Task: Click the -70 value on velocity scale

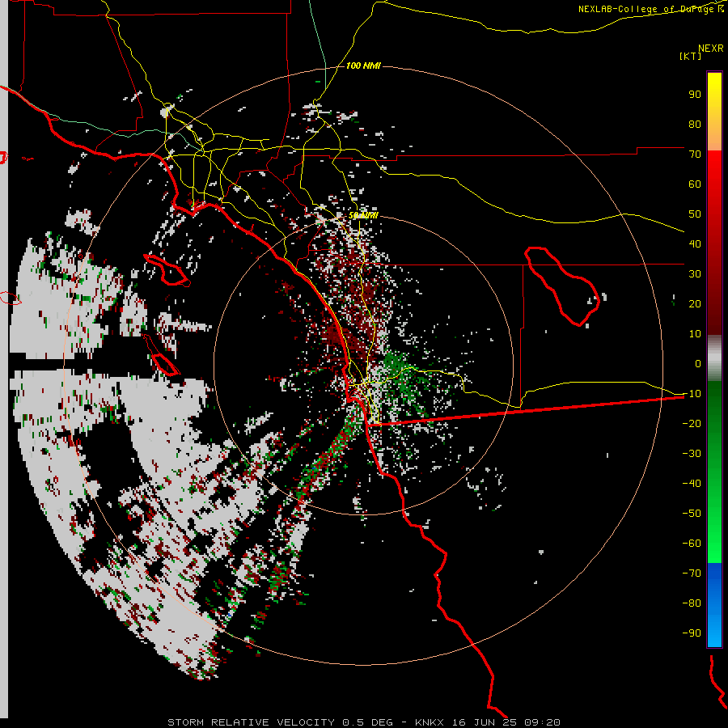Action: point(692,574)
